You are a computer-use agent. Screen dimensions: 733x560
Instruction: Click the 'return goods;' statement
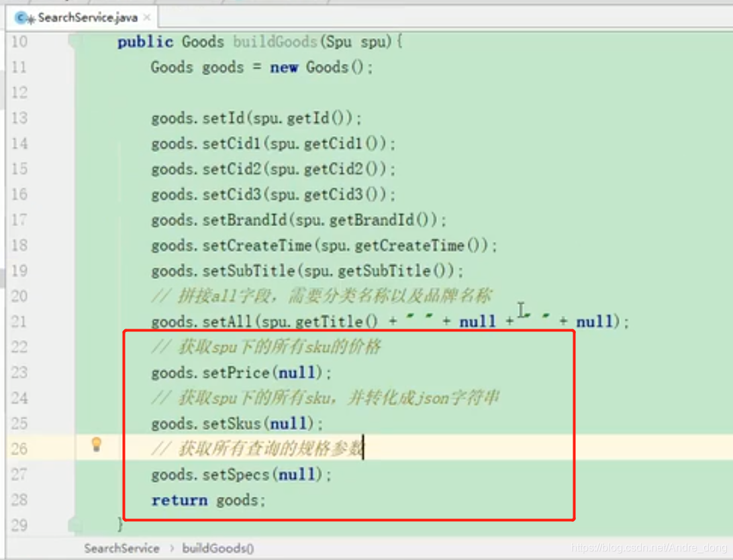208,500
